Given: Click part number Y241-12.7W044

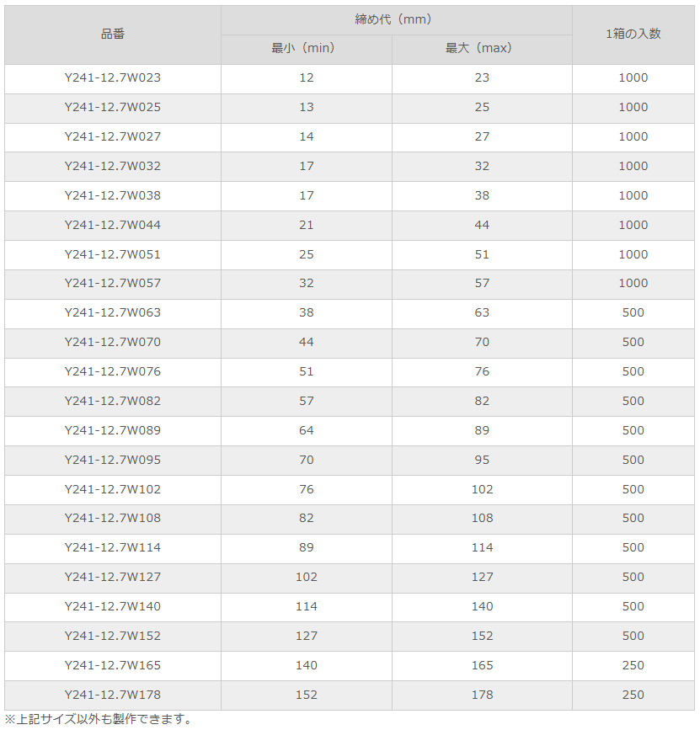Looking at the screenshot, I should tap(113, 226).
